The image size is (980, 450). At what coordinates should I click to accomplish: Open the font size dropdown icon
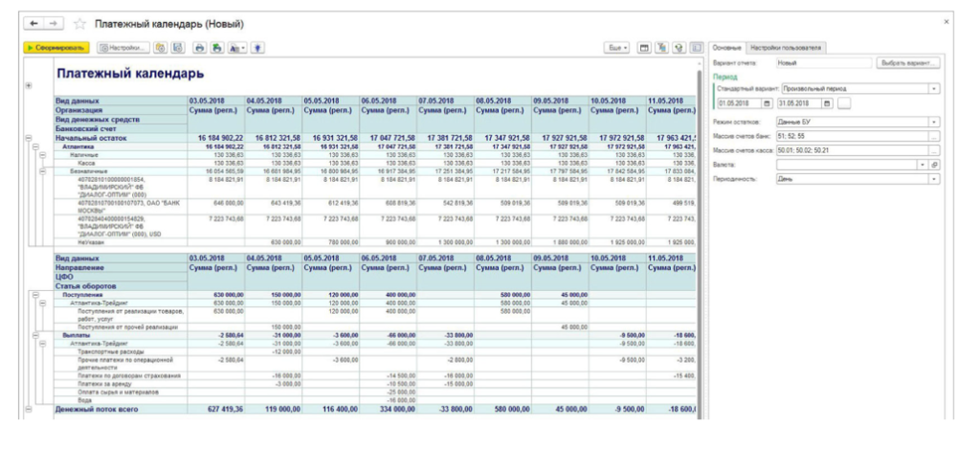237,48
